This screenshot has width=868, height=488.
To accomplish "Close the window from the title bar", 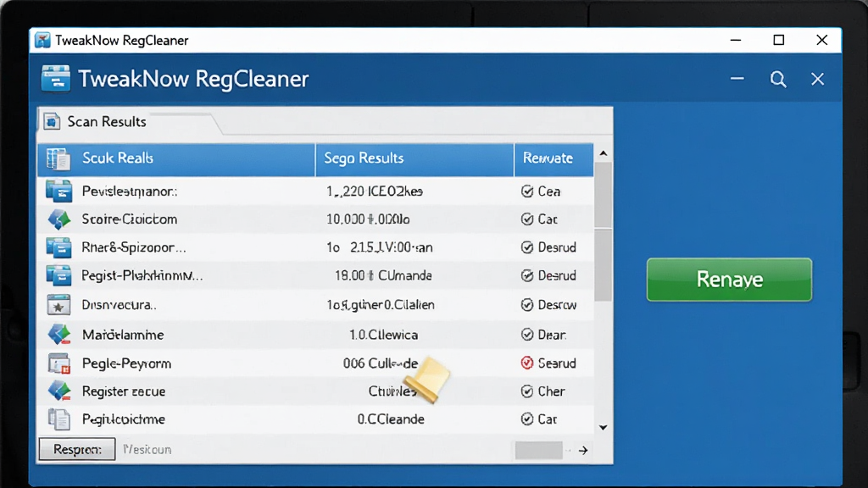I will pos(822,40).
